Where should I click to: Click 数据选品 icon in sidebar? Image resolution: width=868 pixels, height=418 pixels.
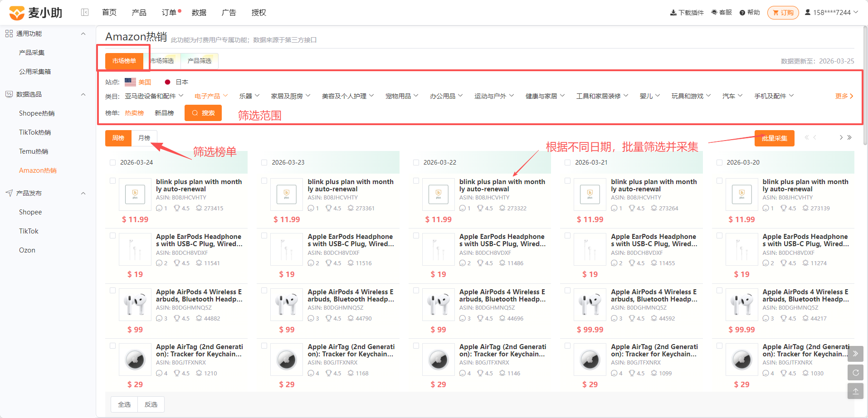pyautogui.click(x=9, y=94)
